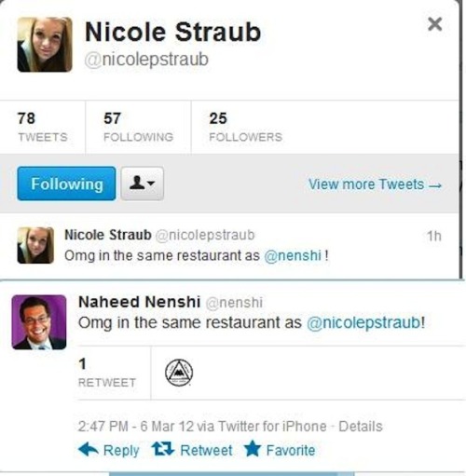The image size is (466, 476).
Task: Open Nicole Straub's large profile picture
Action: click(45, 45)
